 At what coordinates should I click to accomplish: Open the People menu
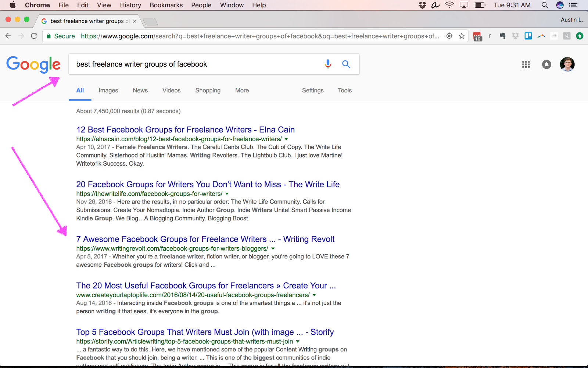pos(201,5)
